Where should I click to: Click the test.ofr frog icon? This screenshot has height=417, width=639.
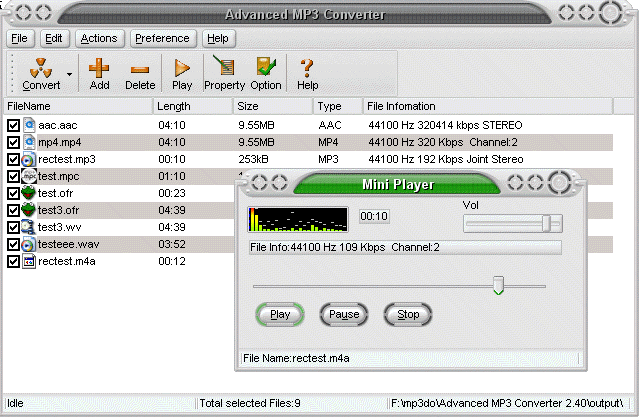[29, 193]
